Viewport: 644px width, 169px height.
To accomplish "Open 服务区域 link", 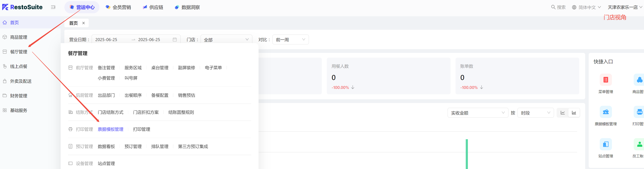I will 133,68.
